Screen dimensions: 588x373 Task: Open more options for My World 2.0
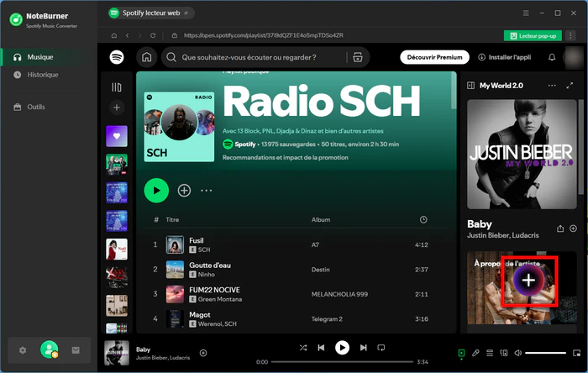pos(552,86)
